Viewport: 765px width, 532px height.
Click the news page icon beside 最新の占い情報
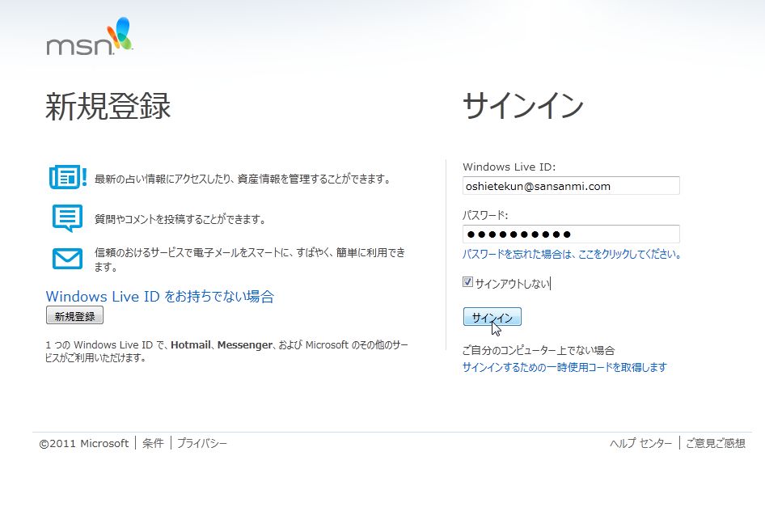[x=68, y=177]
